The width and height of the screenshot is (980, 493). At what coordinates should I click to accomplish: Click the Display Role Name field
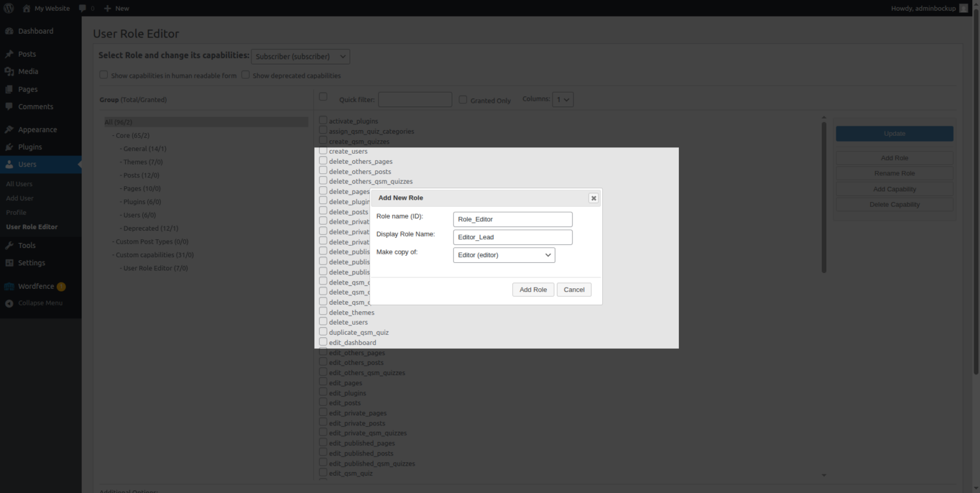point(513,237)
